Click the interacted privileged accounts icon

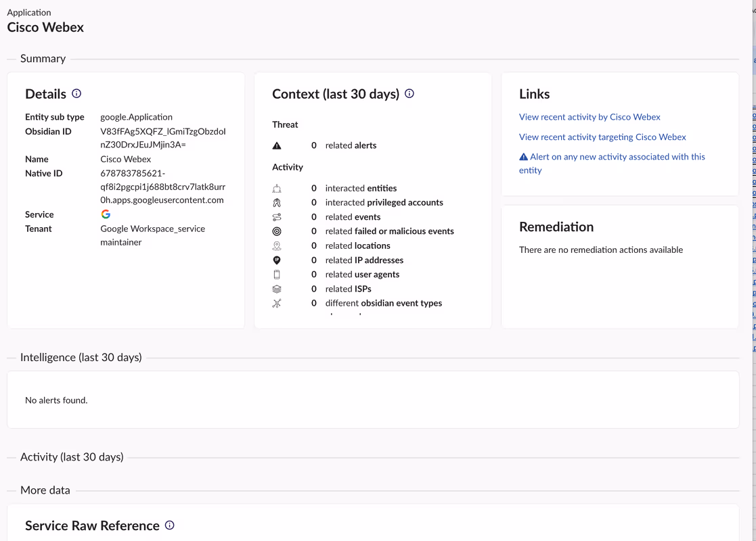point(277,203)
